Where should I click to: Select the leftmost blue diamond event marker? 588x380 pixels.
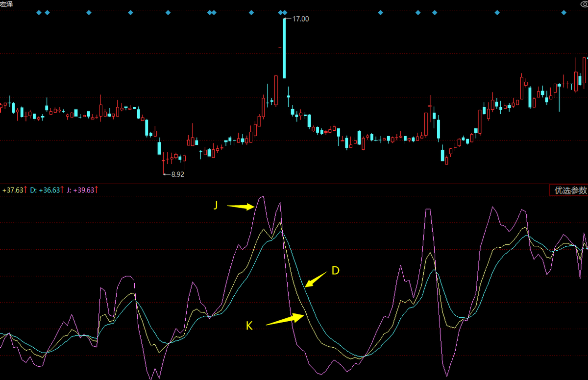(39, 13)
